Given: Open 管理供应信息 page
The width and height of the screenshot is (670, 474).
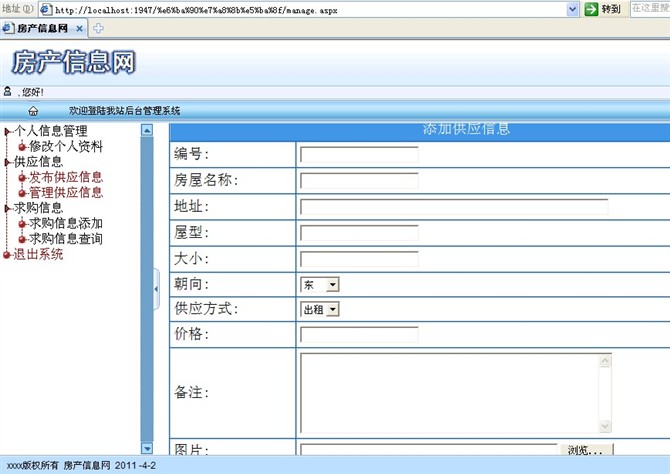Looking at the screenshot, I should [x=66, y=192].
